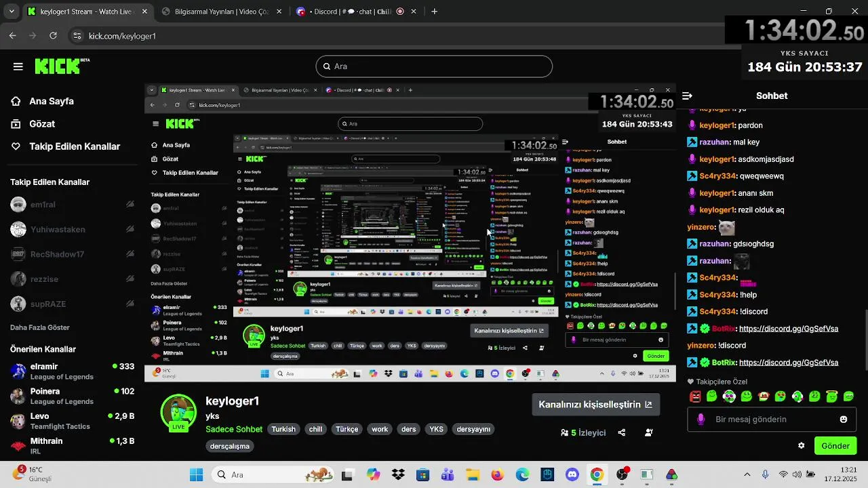Open the Kick hamburger sidebar menu

[18, 66]
